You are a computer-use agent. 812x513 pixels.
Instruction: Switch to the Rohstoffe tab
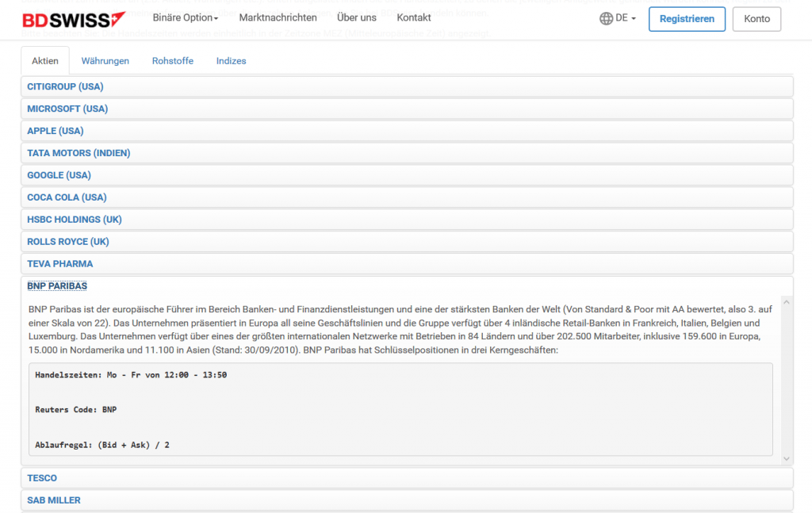[172, 61]
